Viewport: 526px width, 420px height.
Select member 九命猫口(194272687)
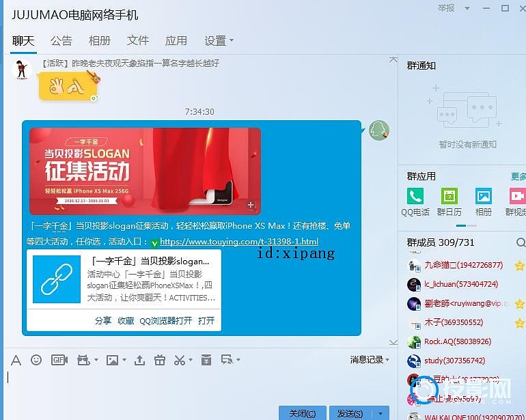pyautogui.click(x=464, y=265)
